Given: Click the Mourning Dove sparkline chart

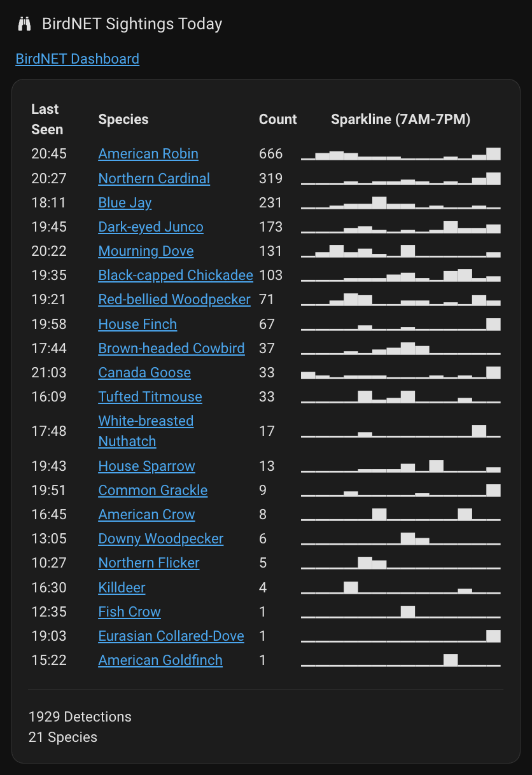Looking at the screenshot, I should [401, 251].
